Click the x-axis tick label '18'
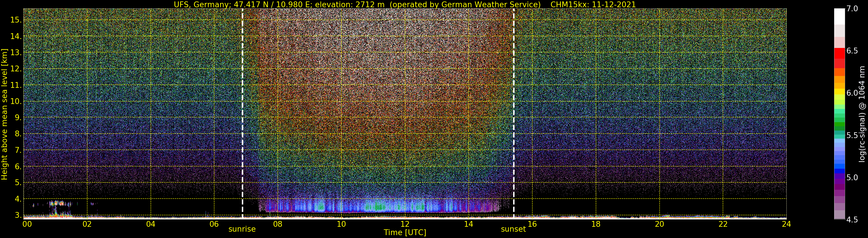 (596, 224)
